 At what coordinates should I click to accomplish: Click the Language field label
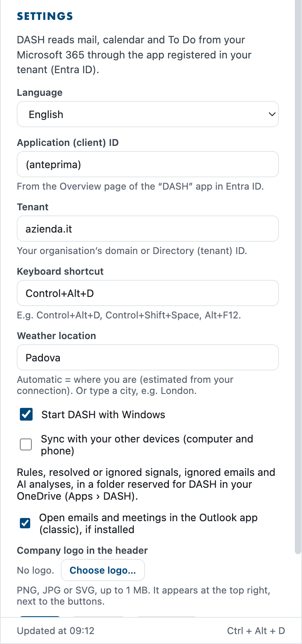point(40,93)
